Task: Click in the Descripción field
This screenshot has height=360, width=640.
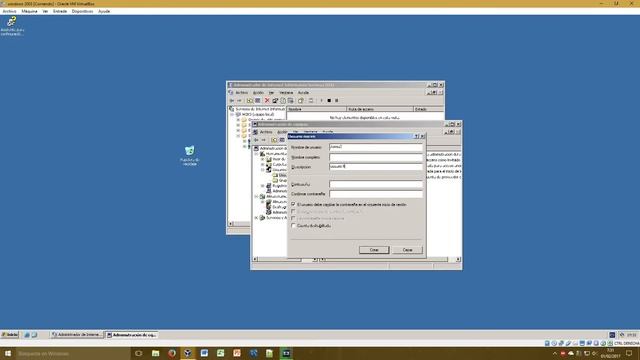Action: click(x=376, y=167)
